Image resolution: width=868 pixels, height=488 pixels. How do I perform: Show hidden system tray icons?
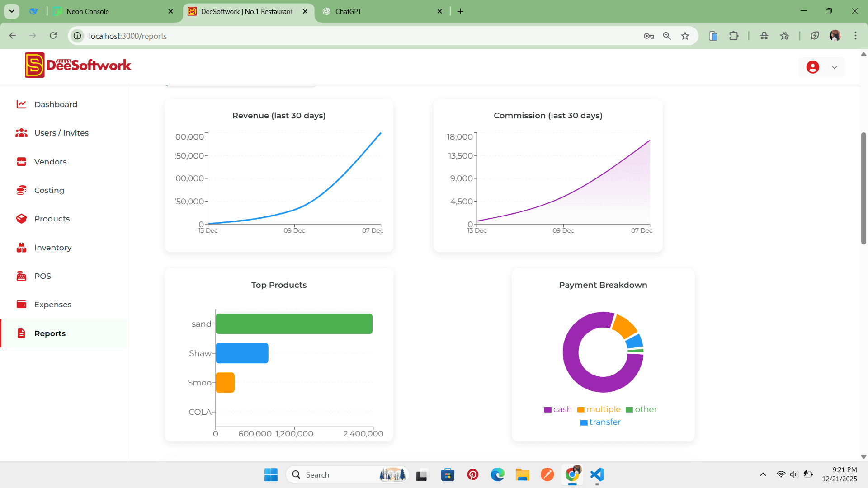pos(763,474)
